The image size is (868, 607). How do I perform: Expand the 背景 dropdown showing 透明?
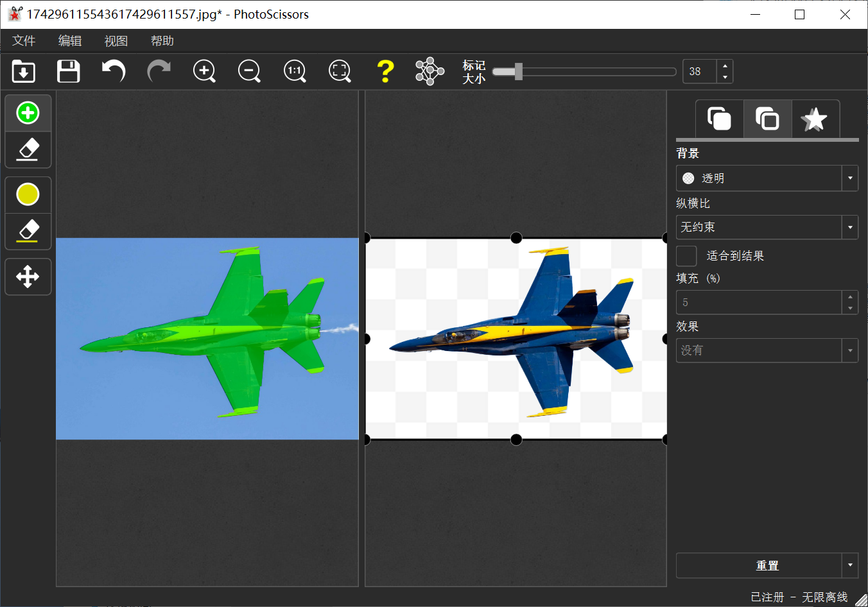(767, 178)
